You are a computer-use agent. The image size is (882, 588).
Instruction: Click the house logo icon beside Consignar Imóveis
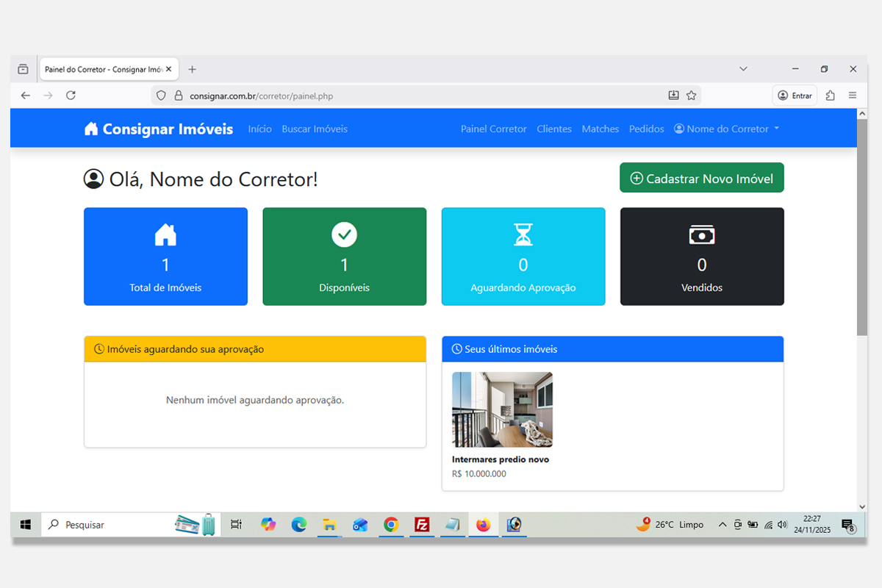91,129
